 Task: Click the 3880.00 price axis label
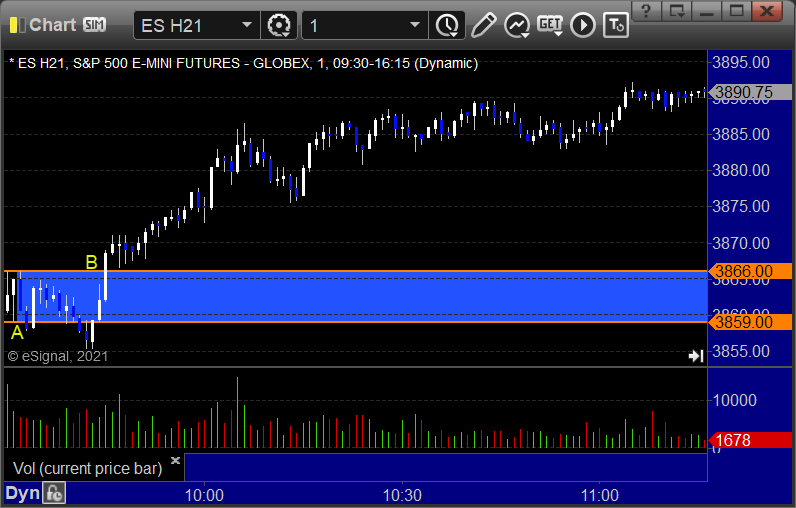[741, 171]
